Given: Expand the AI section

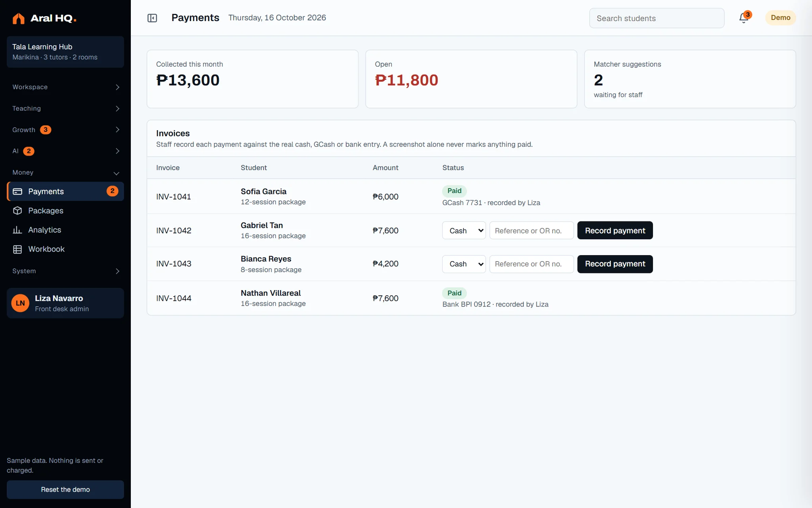Looking at the screenshot, I should [65, 151].
